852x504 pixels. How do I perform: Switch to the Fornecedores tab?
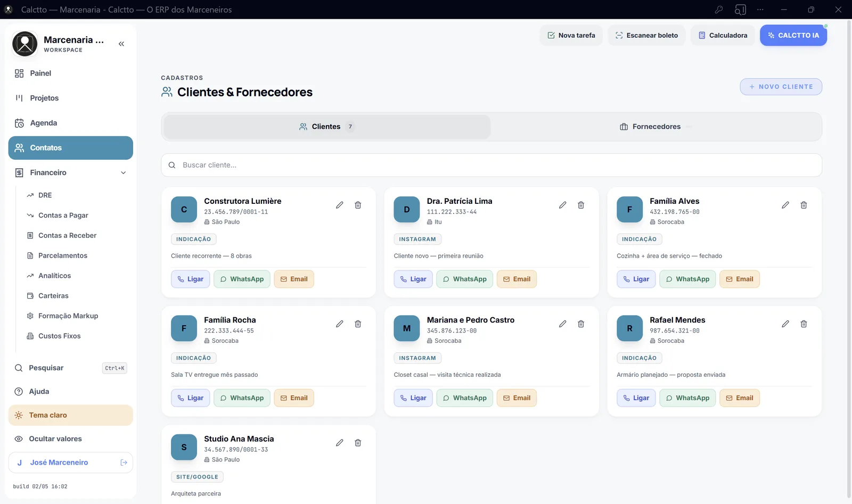656,127
